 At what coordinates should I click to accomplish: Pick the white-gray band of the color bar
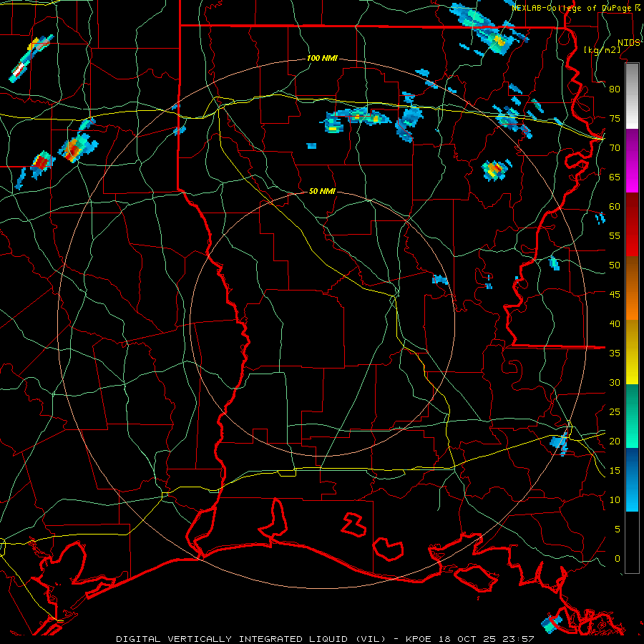(x=632, y=96)
